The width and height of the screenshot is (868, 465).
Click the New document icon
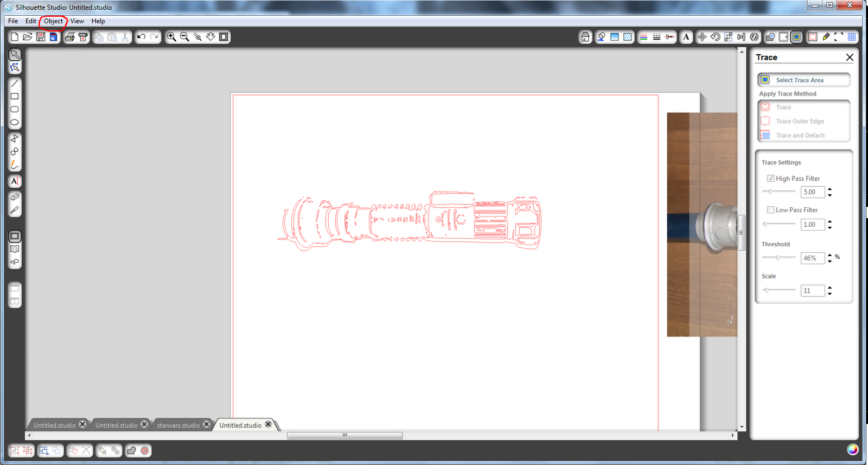click(15, 37)
